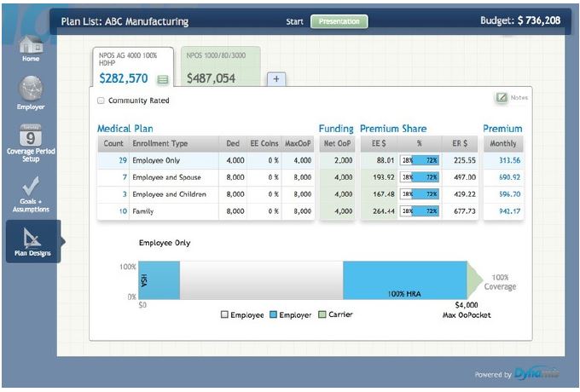
Task: Switch to the NPOS 1000/80/3000 plan tab
Action: click(x=220, y=67)
